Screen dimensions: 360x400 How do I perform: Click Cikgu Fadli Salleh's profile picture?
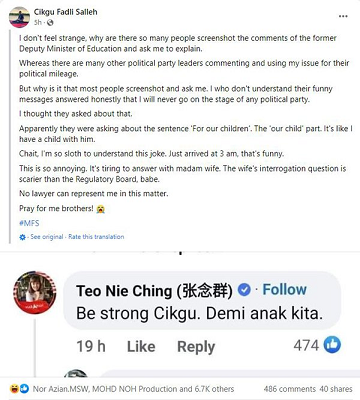pyautogui.click(x=19, y=17)
